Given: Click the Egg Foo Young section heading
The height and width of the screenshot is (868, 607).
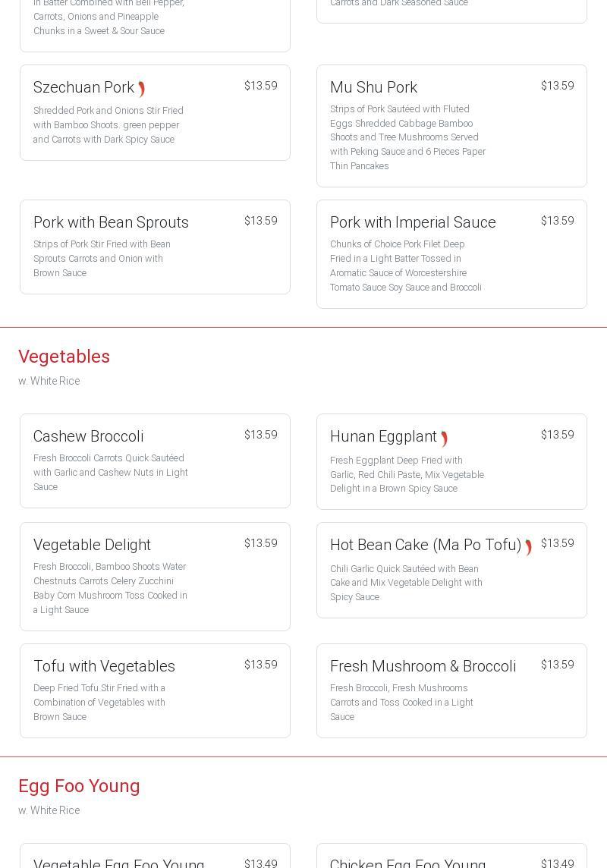Looking at the screenshot, I should [x=79, y=786].
